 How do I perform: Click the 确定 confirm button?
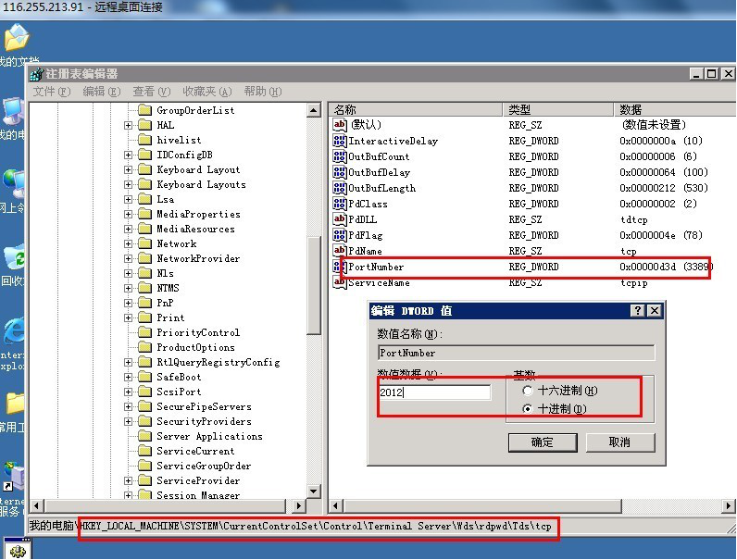[x=542, y=442]
